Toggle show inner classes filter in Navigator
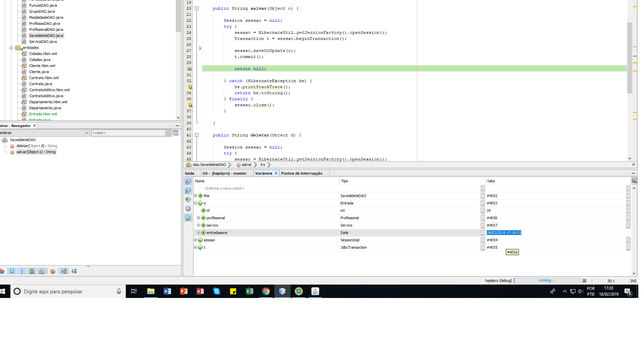 coord(42,271)
